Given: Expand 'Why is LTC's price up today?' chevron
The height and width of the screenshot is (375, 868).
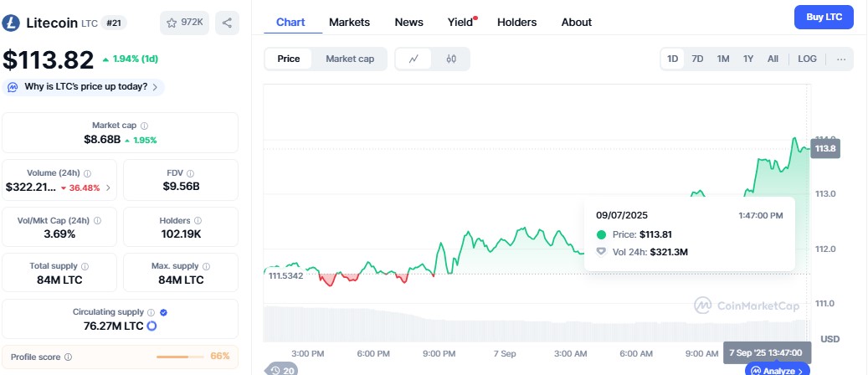Looking at the screenshot, I should click(x=155, y=87).
